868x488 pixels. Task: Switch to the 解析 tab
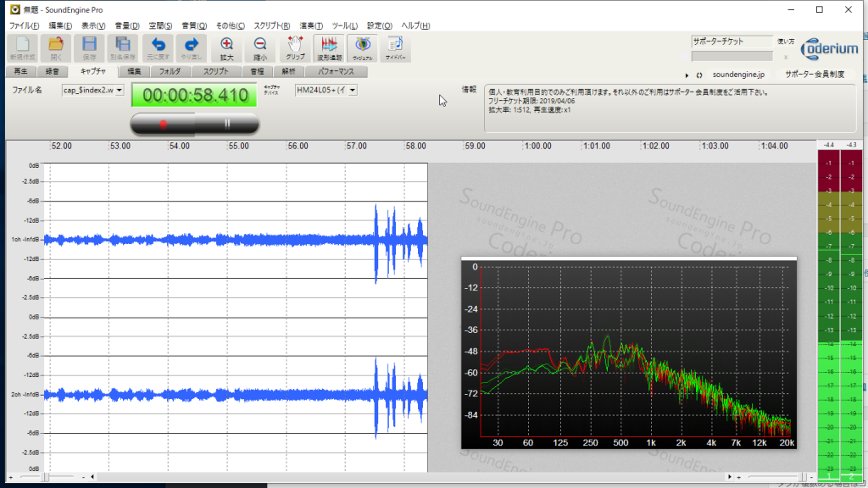(288, 72)
